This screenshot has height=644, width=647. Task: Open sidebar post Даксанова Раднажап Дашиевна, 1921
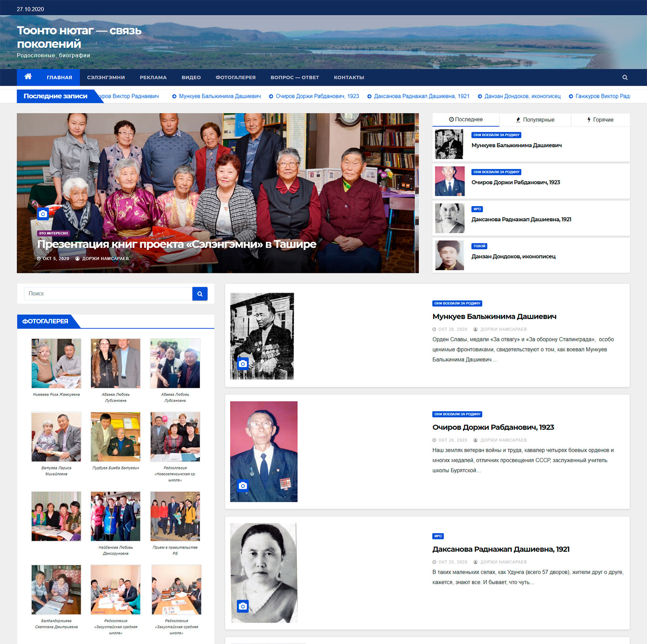pyautogui.click(x=521, y=220)
